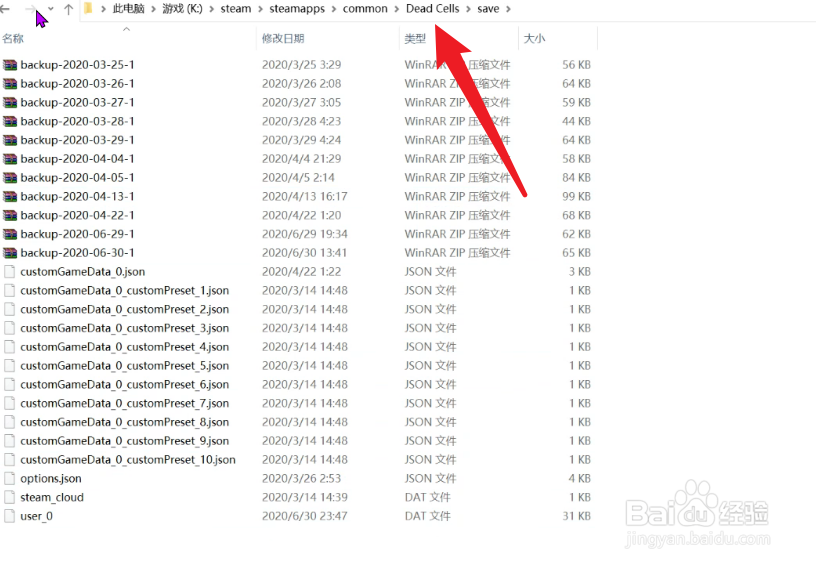Select WinRAR icon of backup-2020-04-13-1
Image resolution: width=816 pixels, height=567 pixels.
coord(10,197)
